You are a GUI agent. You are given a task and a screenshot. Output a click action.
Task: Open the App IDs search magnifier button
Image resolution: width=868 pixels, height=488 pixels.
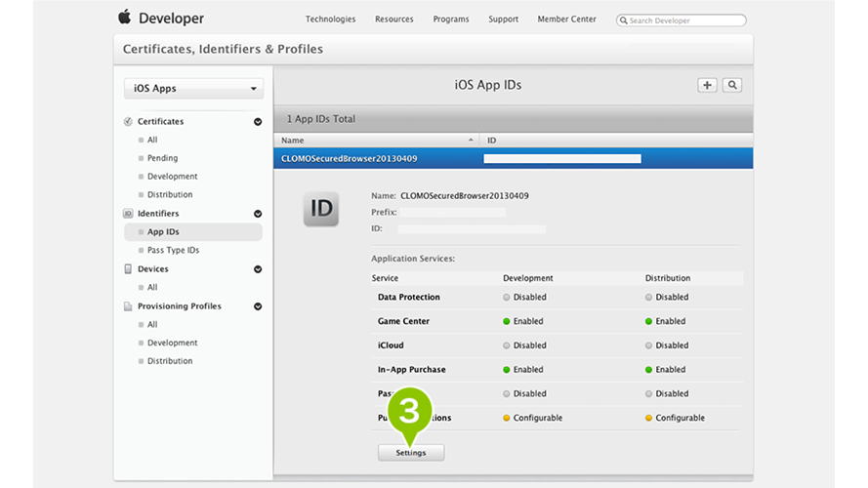point(732,85)
